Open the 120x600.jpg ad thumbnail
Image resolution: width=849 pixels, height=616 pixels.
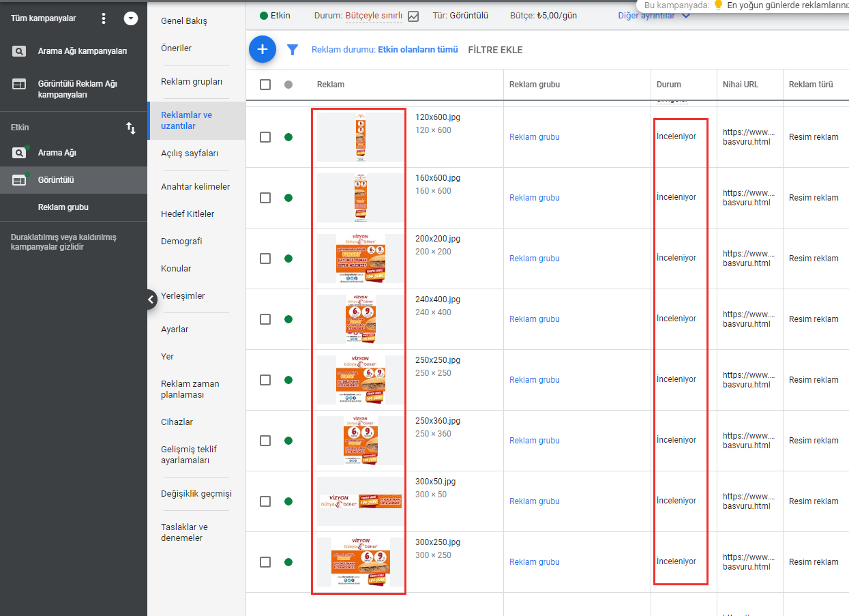360,137
